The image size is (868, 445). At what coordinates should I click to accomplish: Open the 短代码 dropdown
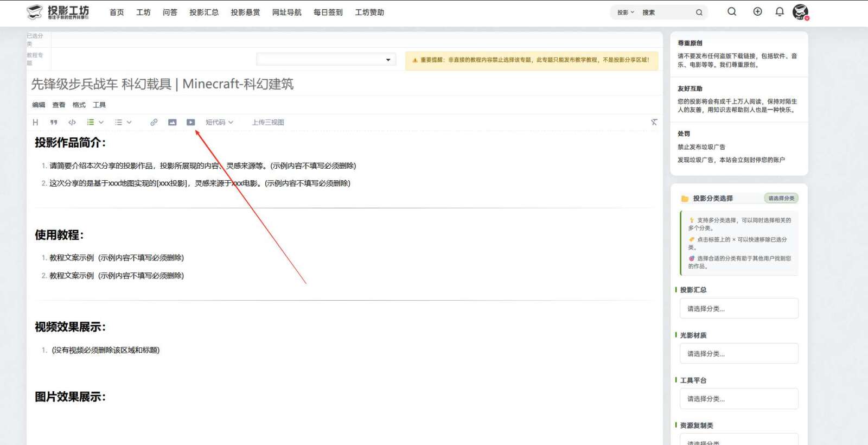(219, 122)
